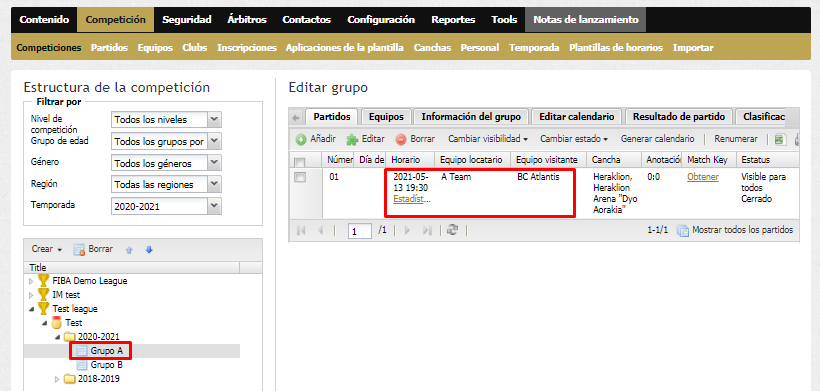Click the page number input field
The image size is (820, 391).
[x=360, y=231]
